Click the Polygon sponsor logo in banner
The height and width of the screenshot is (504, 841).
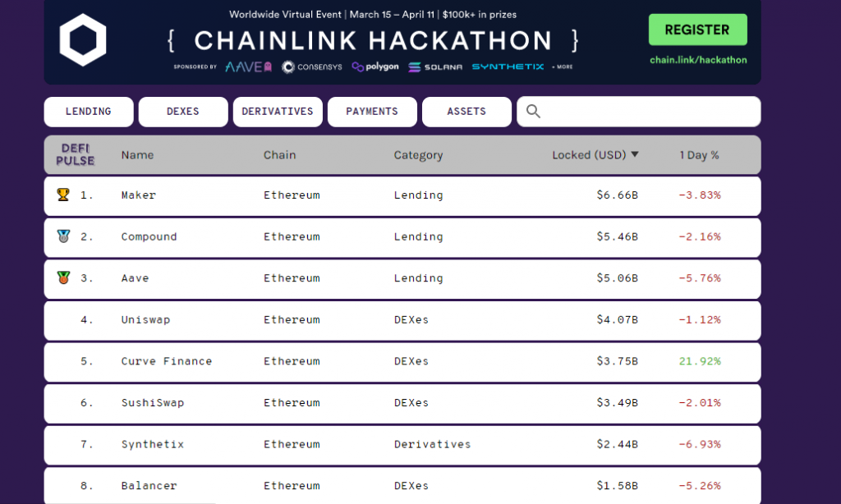point(375,66)
